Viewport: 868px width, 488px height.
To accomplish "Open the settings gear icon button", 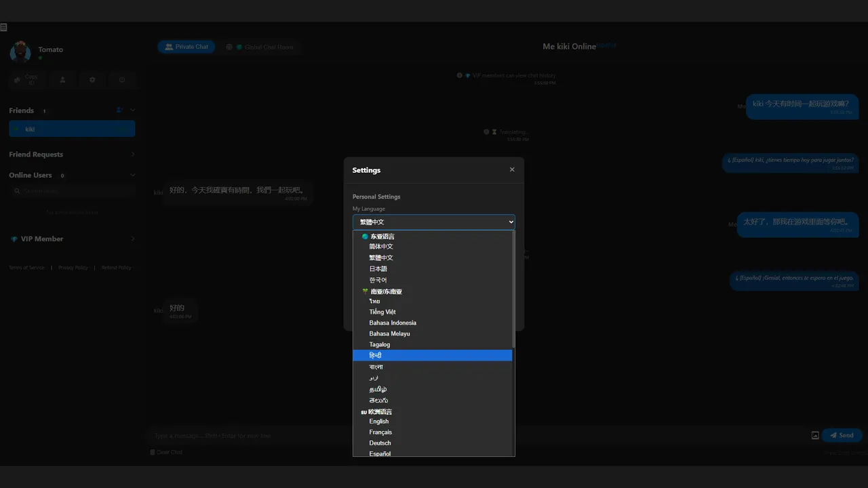I will click(92, 80).
